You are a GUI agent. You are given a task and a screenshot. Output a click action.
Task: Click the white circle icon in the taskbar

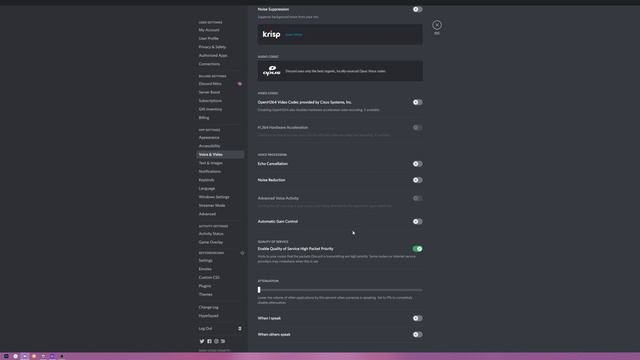(16, 356)
